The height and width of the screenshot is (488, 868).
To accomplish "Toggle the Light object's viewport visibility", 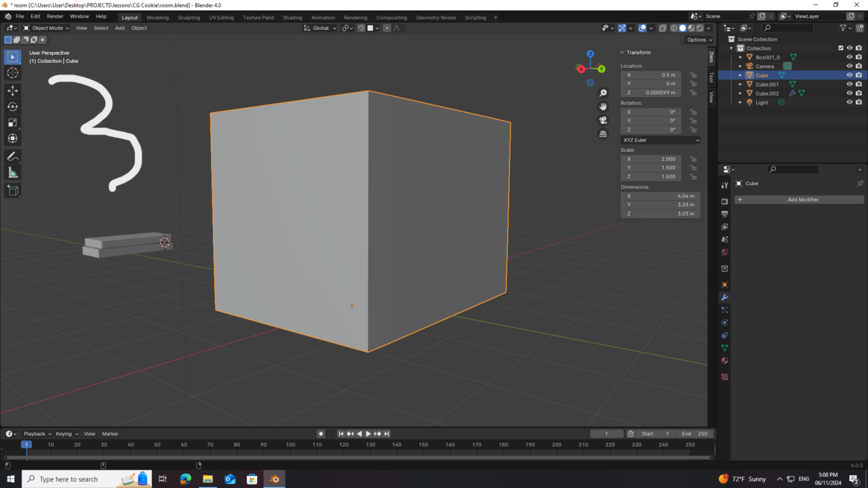I will pyautogui.click(x=849, y=102).
